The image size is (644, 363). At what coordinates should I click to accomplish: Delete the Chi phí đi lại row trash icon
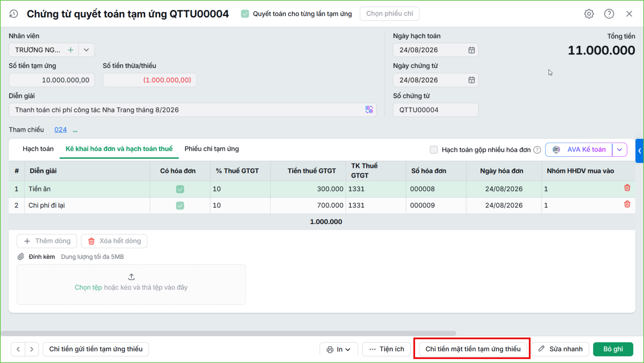[627, 204]
